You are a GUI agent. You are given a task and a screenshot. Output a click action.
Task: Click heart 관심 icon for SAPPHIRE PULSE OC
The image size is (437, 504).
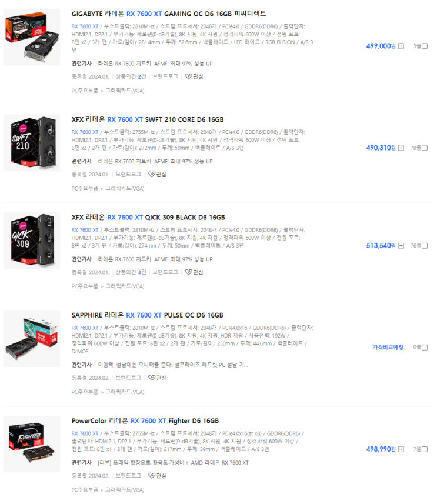152,378
